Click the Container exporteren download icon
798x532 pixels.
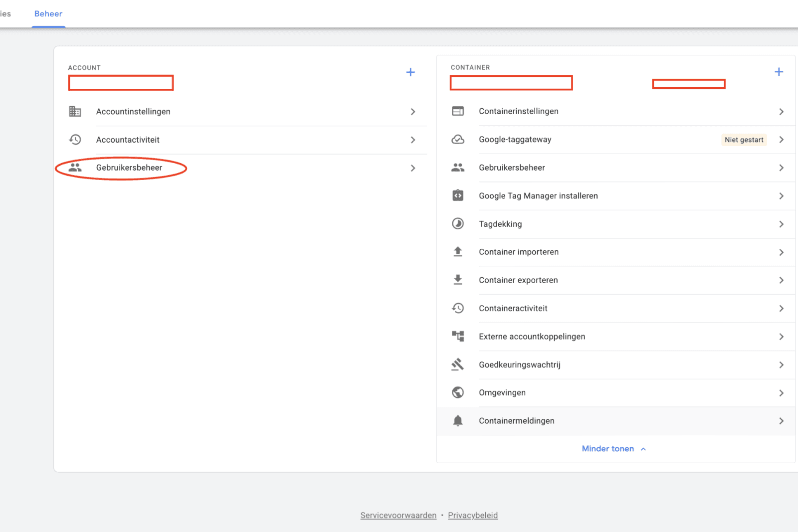tap(458, 280)
